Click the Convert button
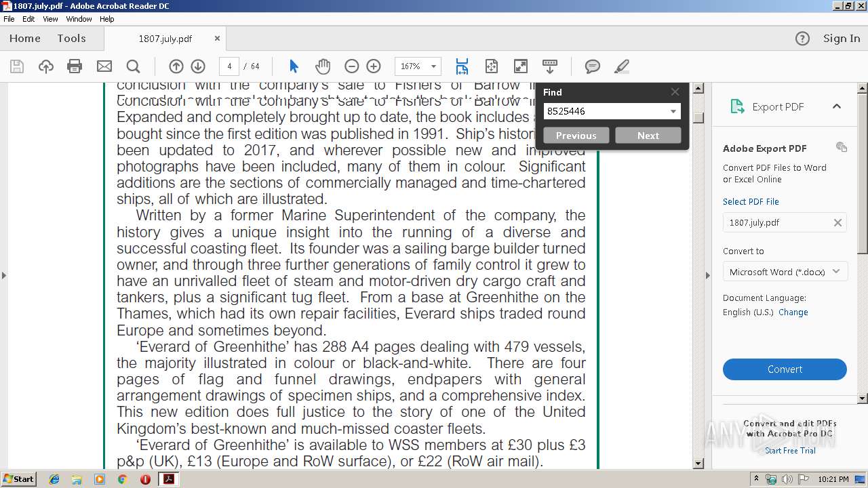Viewport: 868px width, 488px height. 785,369
